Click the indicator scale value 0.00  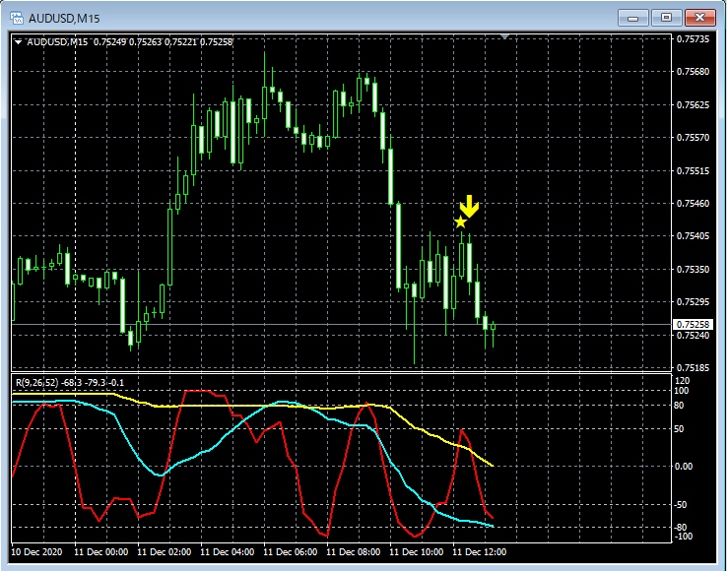click(683, 466)
